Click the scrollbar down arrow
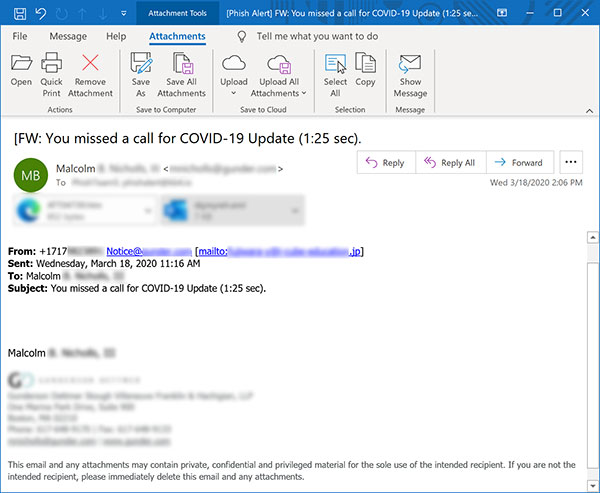Viewport: 600px width, 493px height. (x=593, y=485)
